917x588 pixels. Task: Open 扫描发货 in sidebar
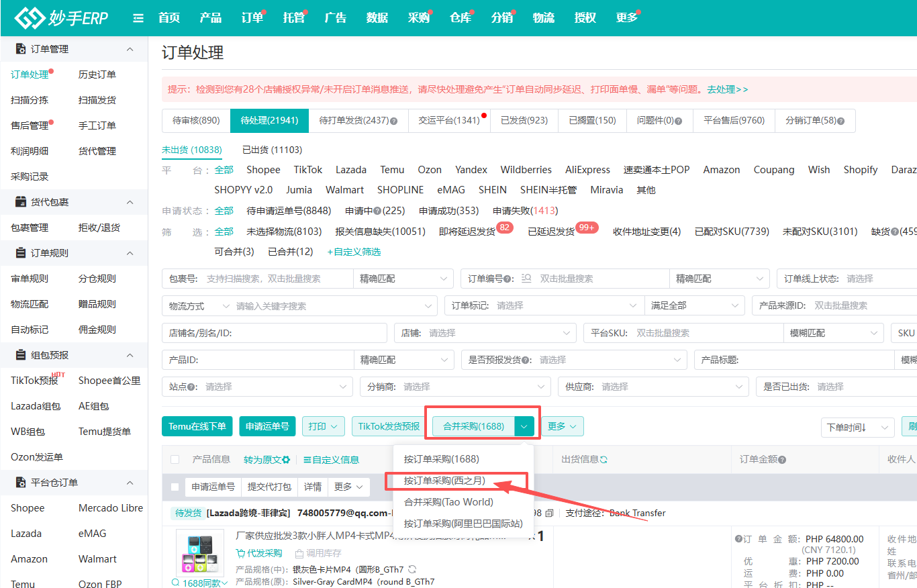[x=97, y=100]
